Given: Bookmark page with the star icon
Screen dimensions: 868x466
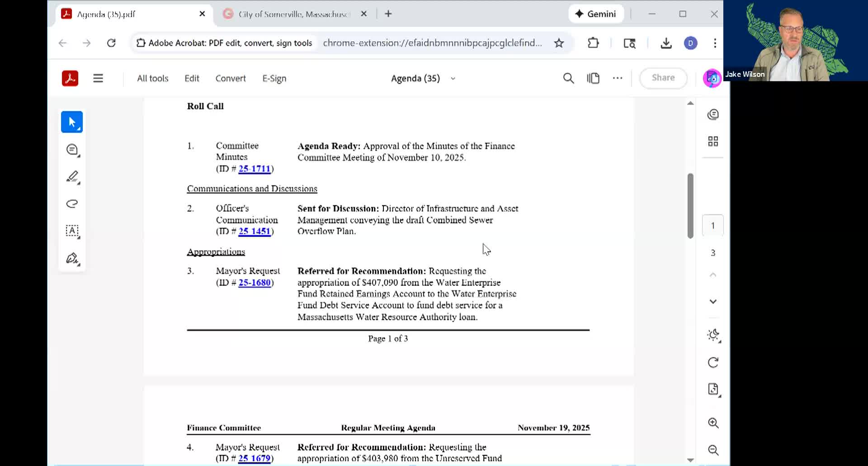Looking at the screenshot, I should [559, 43].
